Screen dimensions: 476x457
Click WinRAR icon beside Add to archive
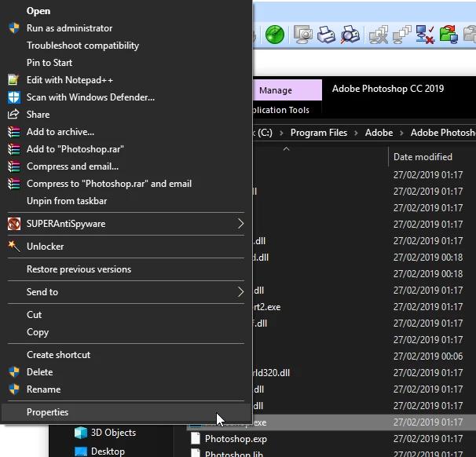[13, 132]
